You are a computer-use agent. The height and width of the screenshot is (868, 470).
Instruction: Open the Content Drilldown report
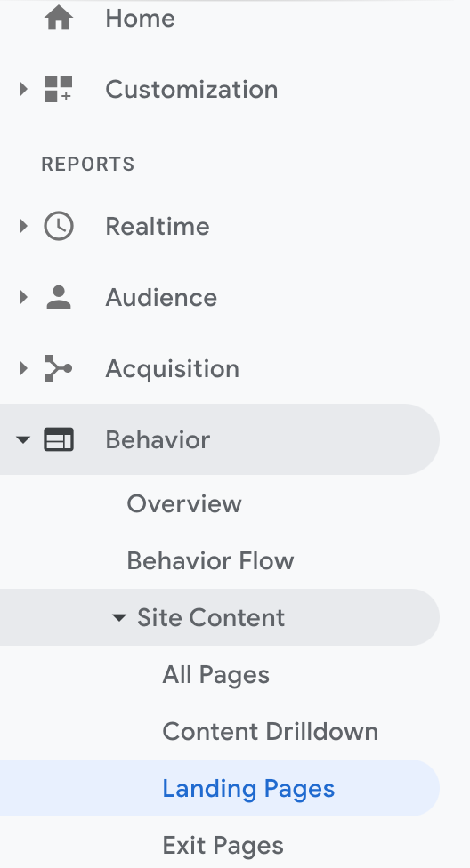[271, 732]
